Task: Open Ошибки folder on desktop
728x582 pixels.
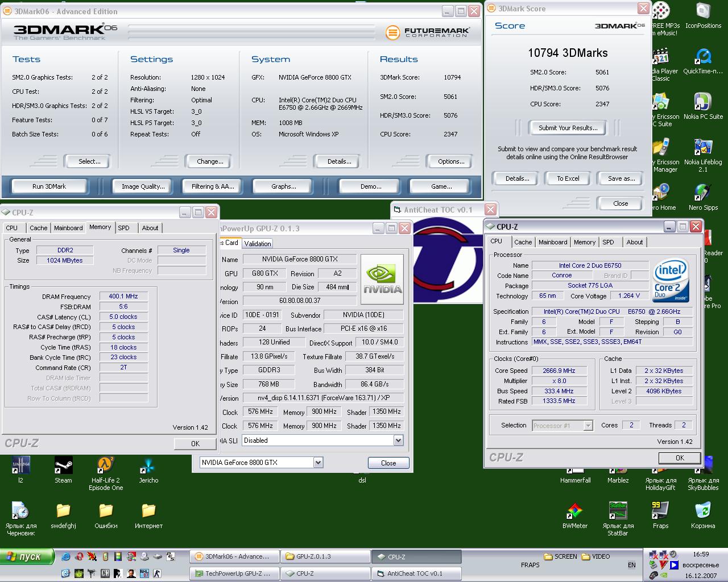Action: [106, 516]
